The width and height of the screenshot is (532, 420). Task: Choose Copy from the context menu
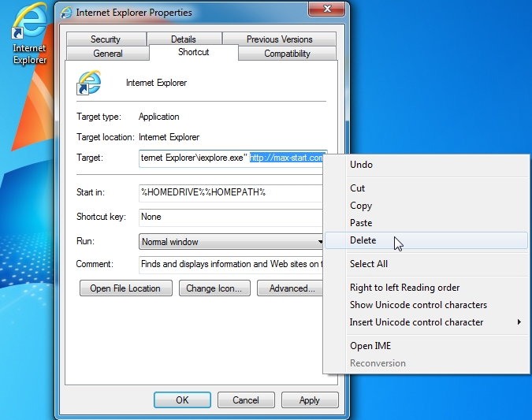click(426, 206)
